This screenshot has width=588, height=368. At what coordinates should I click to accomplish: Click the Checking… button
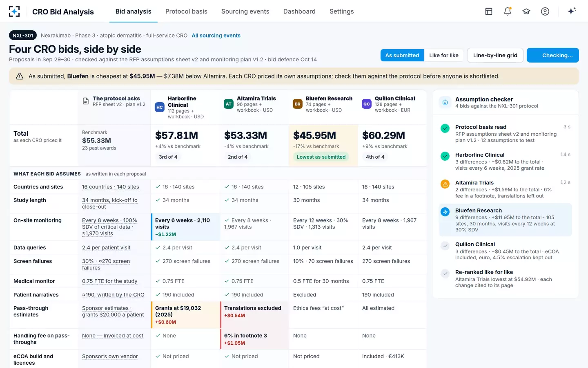[x=553, y=55]
